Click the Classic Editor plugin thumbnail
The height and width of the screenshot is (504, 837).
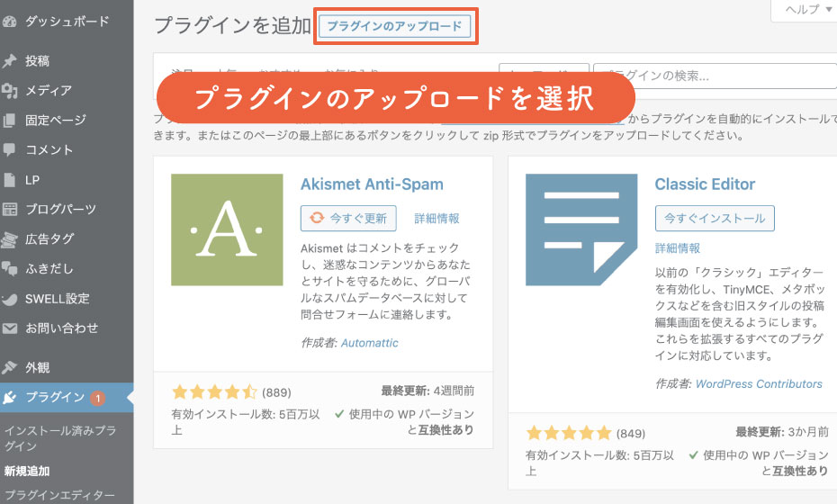pos(581,229)
